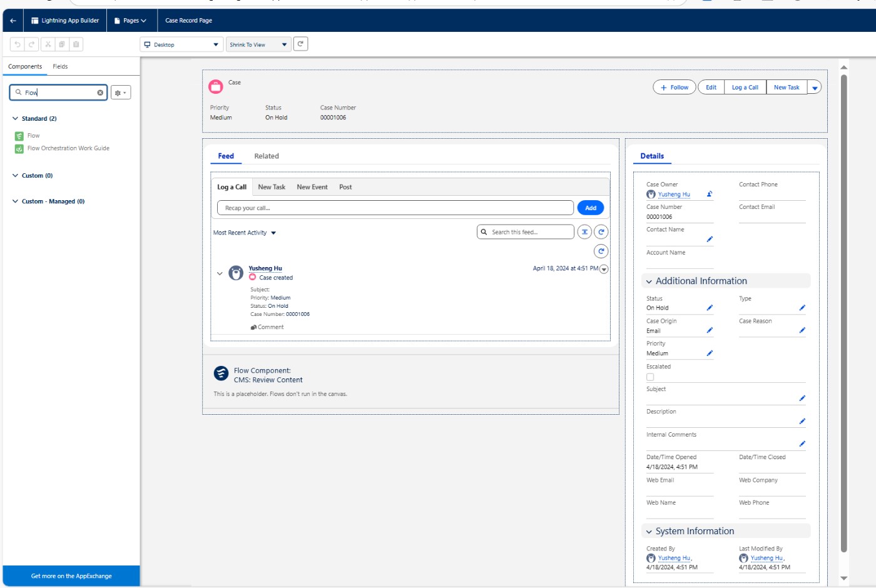Select the Feed tab

click(226, 156)
